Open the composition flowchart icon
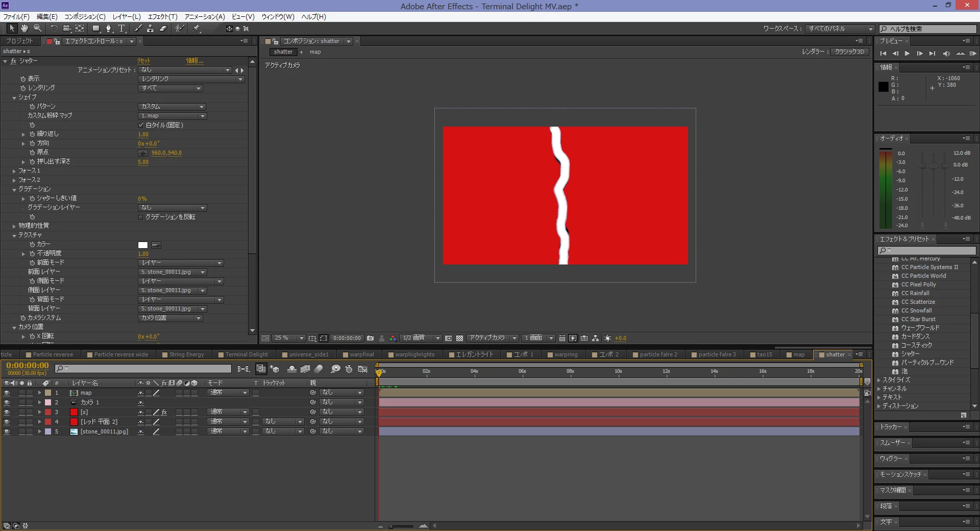Screen dimensions: 980x531 pyautogui.click(x=595, y=338)
